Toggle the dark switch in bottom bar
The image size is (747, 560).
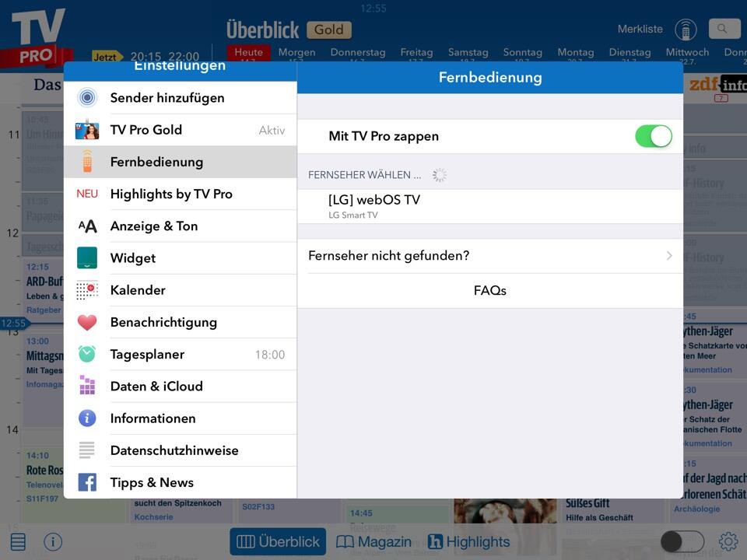pyautogui.click(x=682, y=541)
